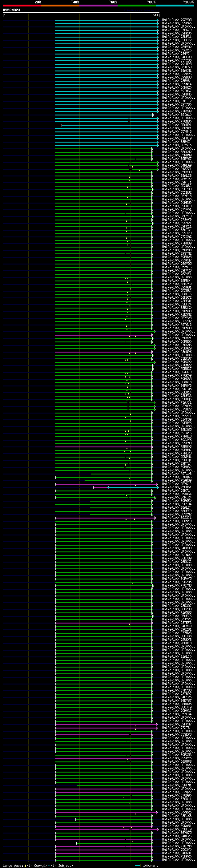Select hit UniRef100_Q2LFC1
197x868 pixels.
tap(177, 37)
